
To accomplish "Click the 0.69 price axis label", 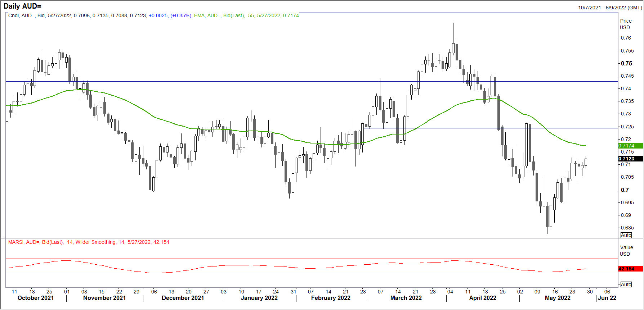I will click(626, 215).
